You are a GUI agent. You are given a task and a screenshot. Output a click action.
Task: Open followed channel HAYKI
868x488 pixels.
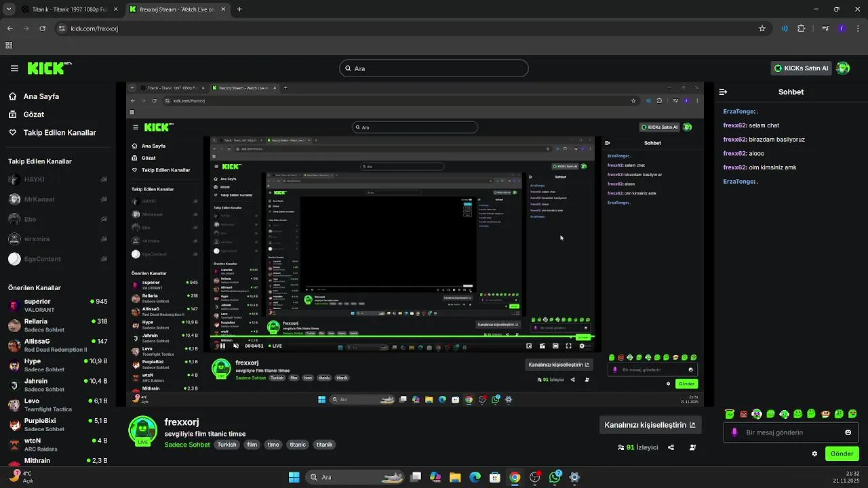point(58,180)
